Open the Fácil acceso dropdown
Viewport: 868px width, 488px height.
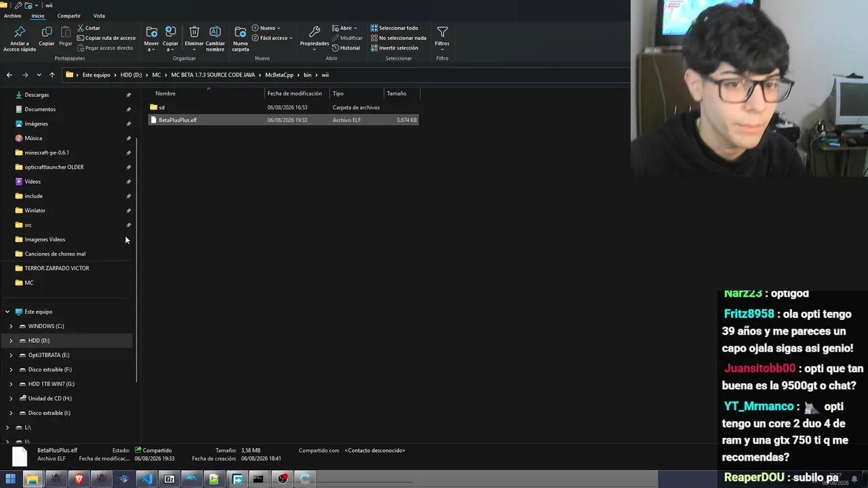[272, 38]
